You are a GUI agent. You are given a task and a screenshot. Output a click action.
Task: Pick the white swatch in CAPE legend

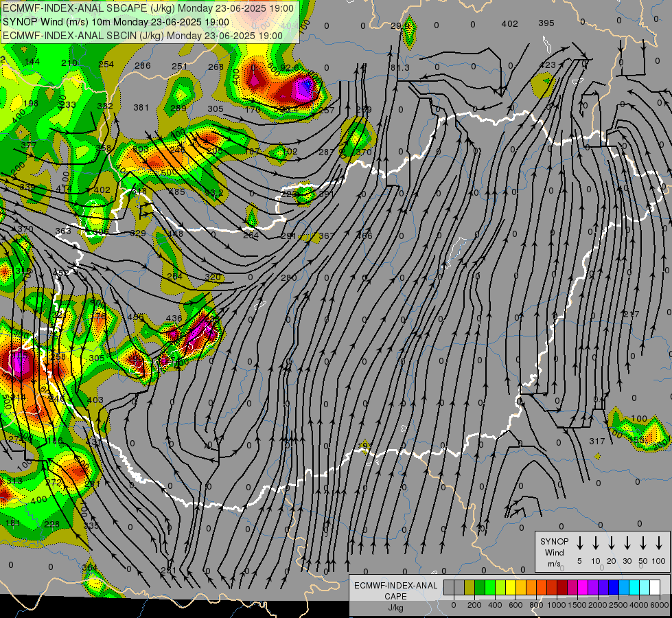(x=654, y=587)
